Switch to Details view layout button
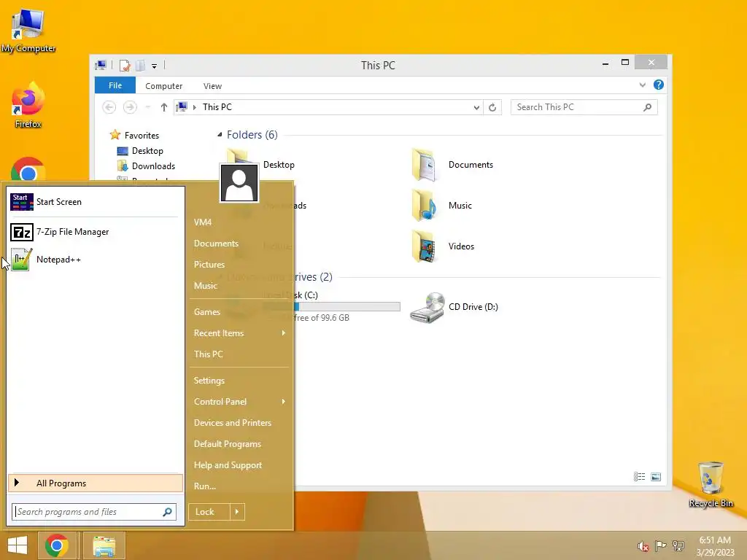Image resolution: width=747 pixels, height=560 pixels. [x=639, y=477]
